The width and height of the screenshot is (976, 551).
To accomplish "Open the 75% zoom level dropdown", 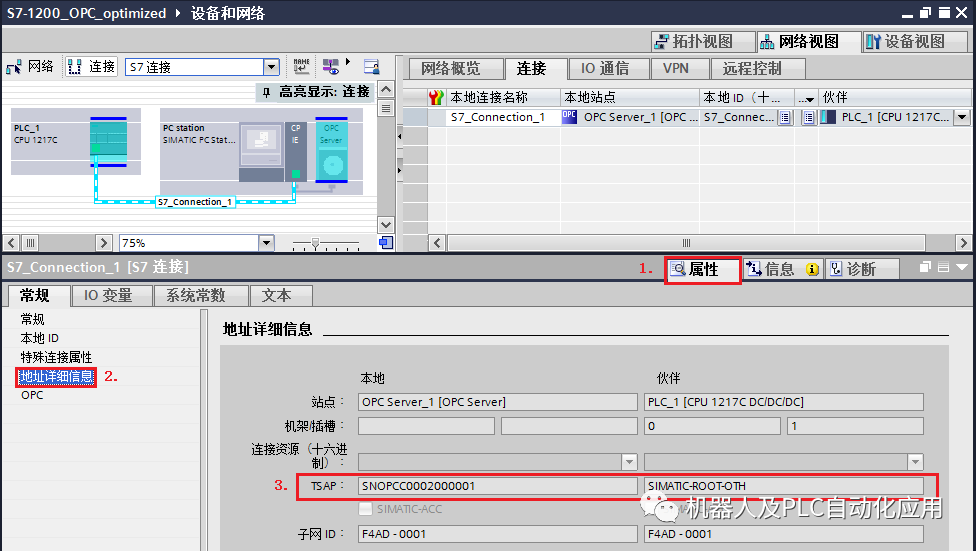I will (x=266, y=243).
